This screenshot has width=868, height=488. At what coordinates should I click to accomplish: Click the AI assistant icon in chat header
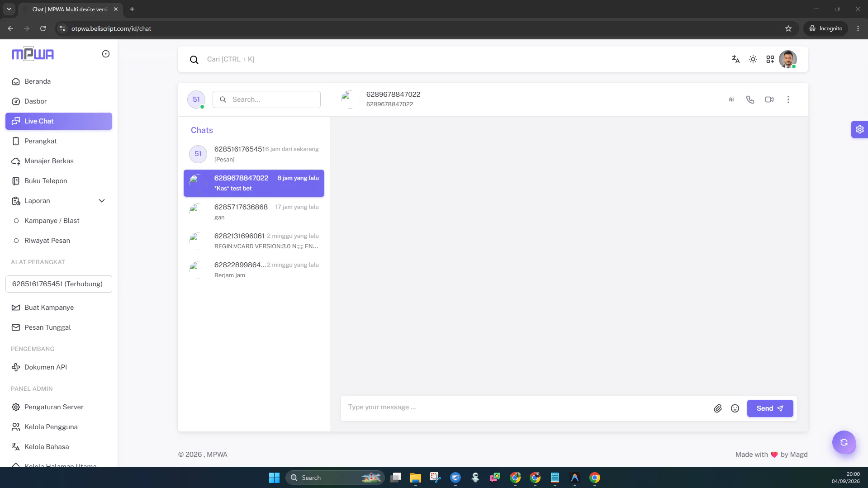click(731, 99)
